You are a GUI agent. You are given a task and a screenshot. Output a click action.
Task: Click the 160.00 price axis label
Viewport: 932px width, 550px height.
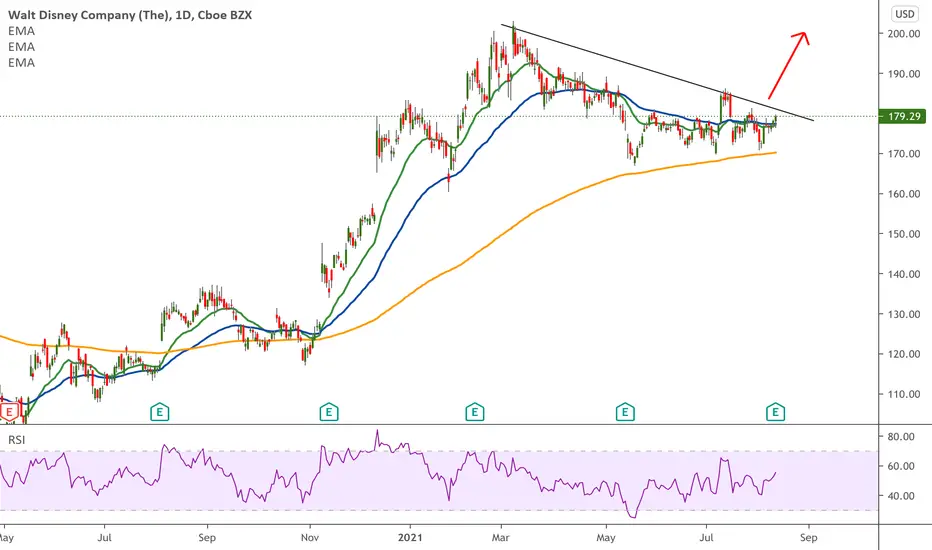(x=903, y=194)
